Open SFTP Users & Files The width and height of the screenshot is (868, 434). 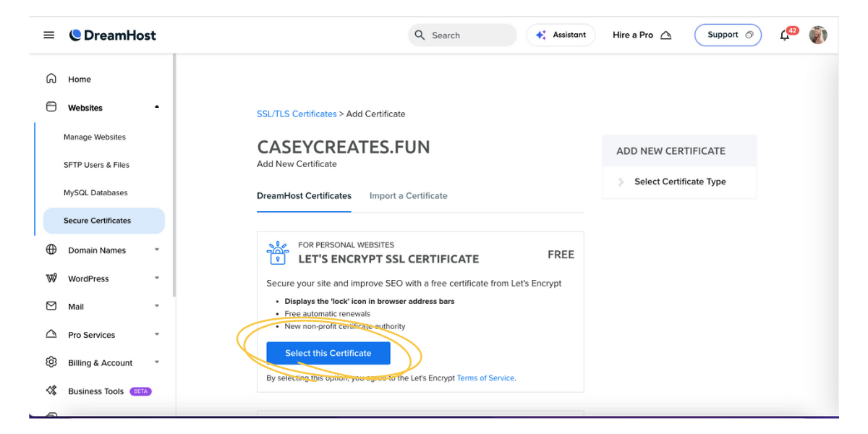click(x=96, y=165)
